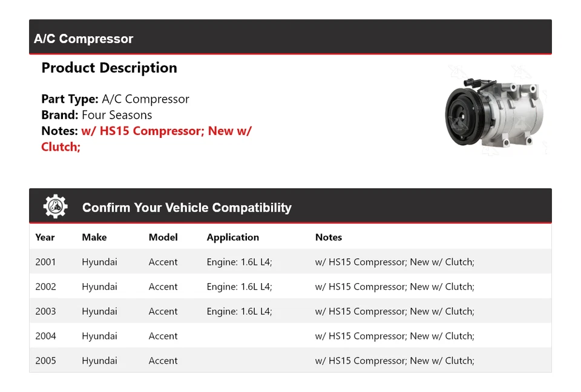Click the Year column header
This screenshot has width=581, height=392.
click(x=45, y=237)
